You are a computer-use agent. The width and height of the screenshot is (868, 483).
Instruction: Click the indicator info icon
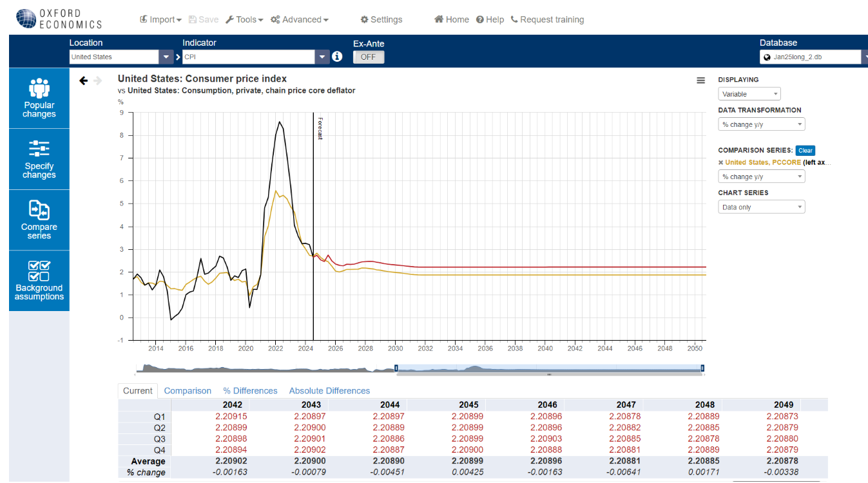click(337, 57)
